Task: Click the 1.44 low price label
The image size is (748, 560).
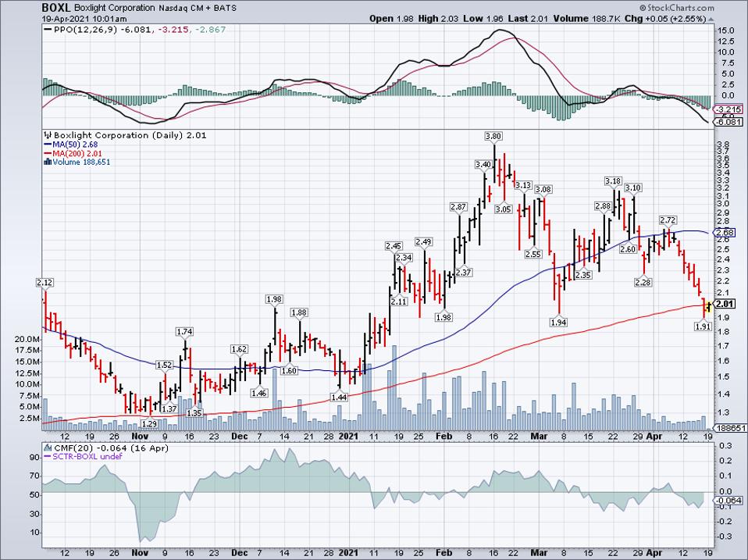Action: (339, 398)
